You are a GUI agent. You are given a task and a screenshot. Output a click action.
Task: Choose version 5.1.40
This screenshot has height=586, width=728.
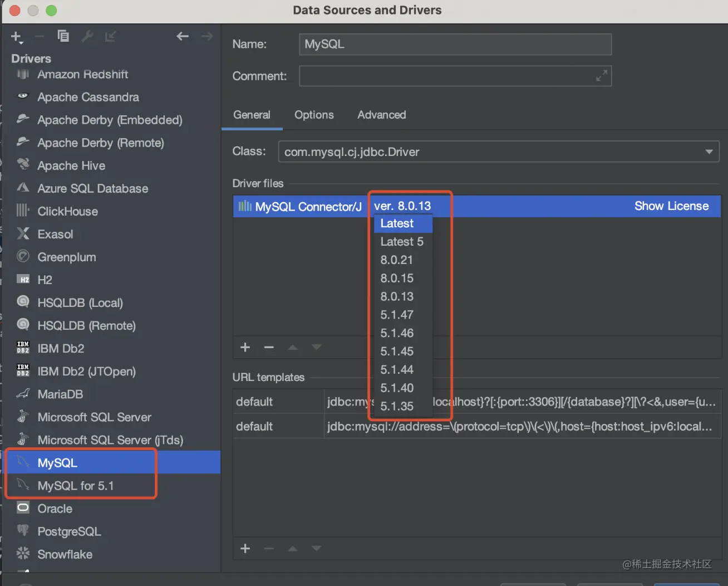(x=403, y=388)
